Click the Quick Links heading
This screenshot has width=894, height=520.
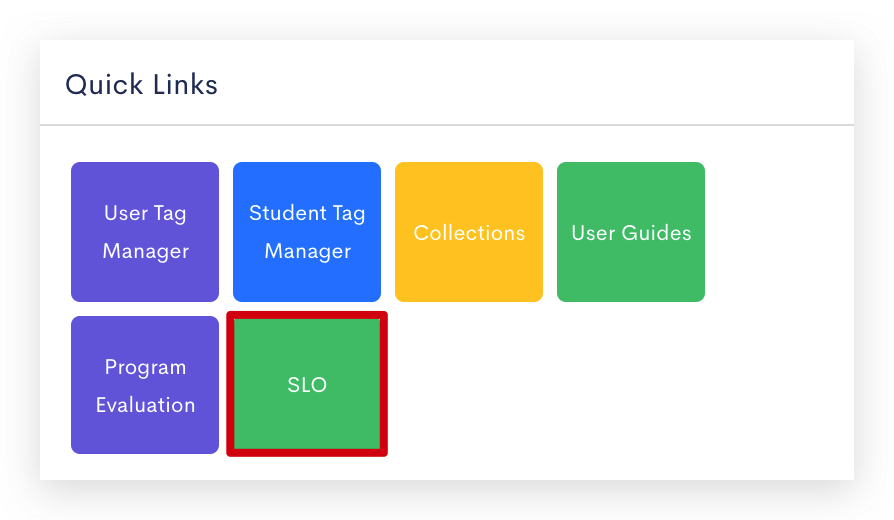[x=141, y=84]
